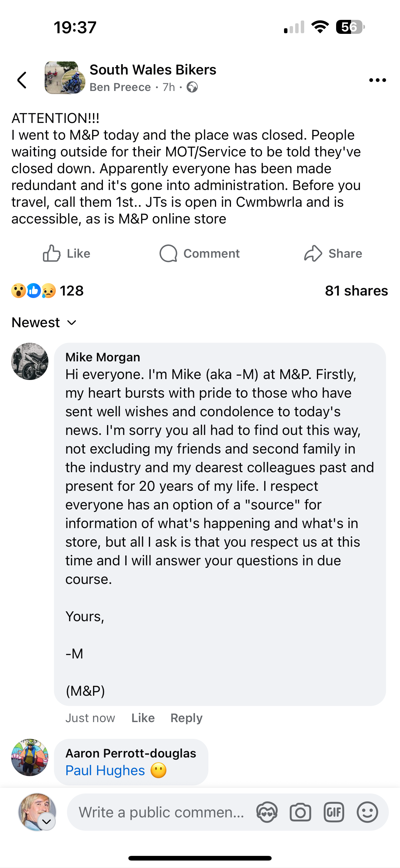Image resolution: width=400 pixels, height=868 pixels.
Task: Open the three-dot post options menu
Action: coord(377,80)
